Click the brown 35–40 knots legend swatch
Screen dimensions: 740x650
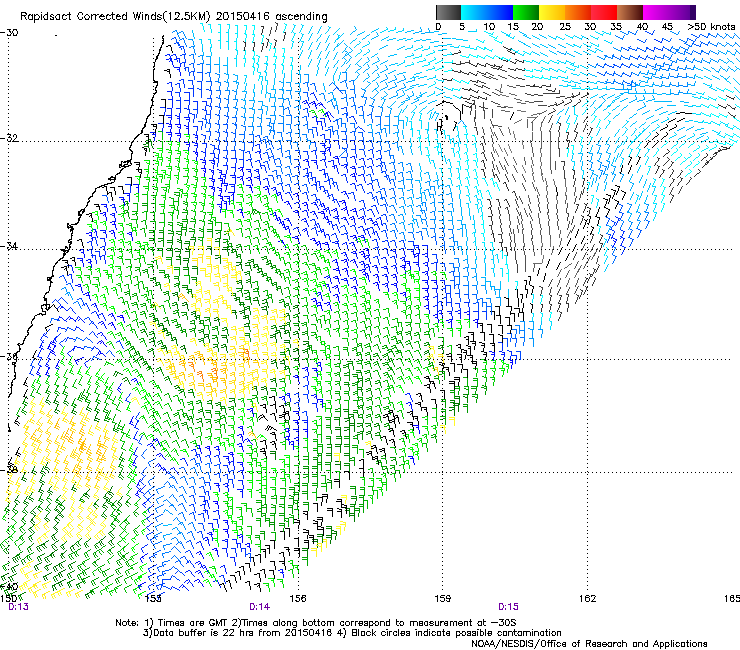click(630, 12)
